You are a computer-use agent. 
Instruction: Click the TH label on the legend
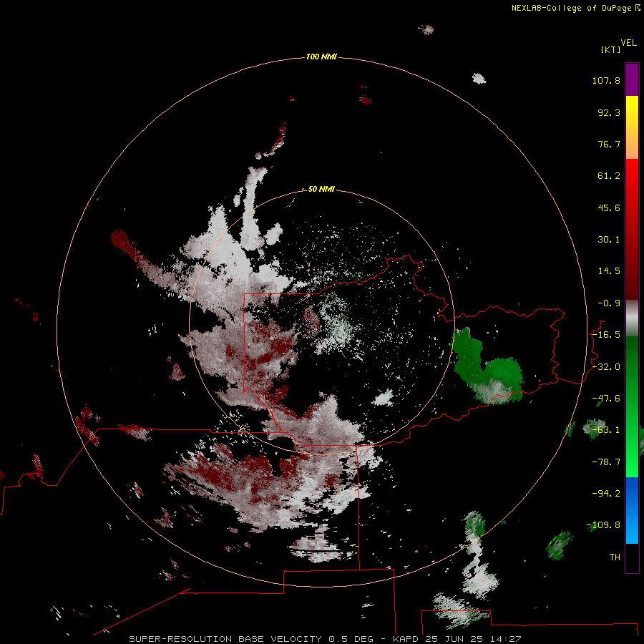615,557
